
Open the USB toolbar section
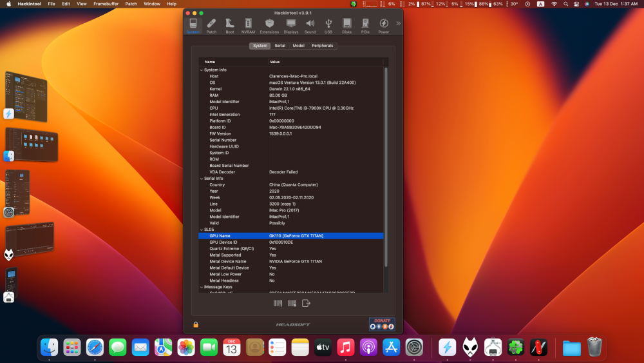point(328,26)
